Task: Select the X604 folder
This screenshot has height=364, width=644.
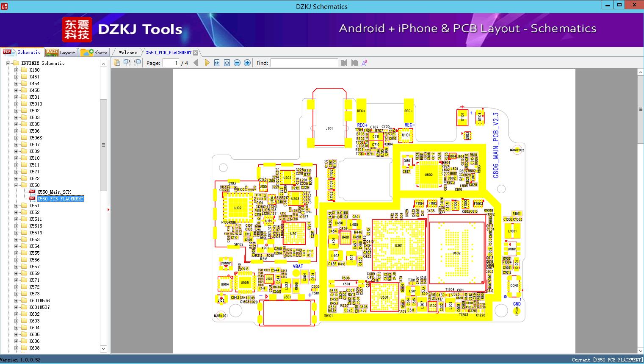Action: pyautogui.click(x=34, y=328)
